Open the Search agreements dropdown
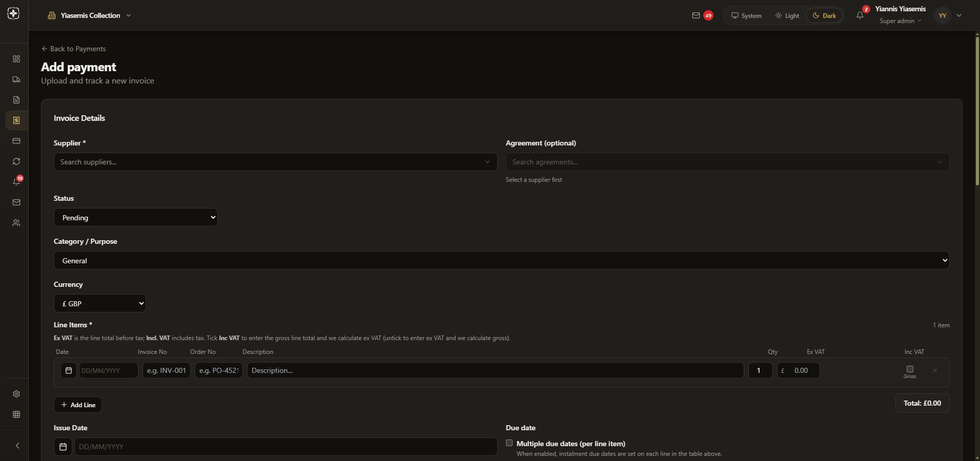This screenshot has width=980, height=461. pos(727,162)
